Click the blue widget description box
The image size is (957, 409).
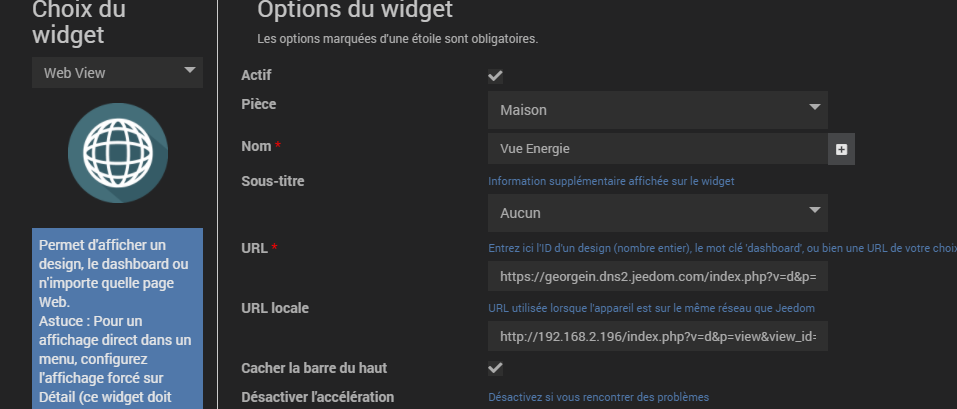pos(117,318)
